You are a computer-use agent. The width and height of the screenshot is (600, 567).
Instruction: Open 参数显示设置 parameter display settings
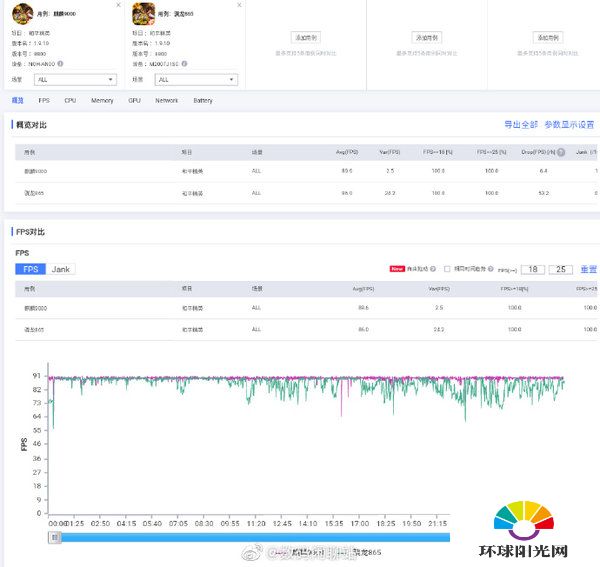[x=569, y=124]
